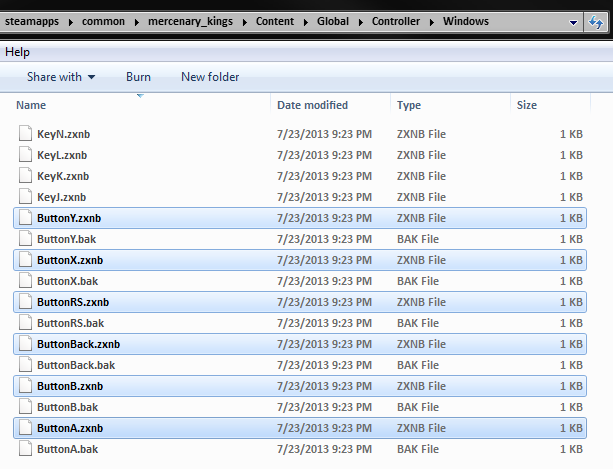This screenshot has height=469, width=613.
Task: Click Windows segment in the breadcrumb
Action: pos(466,21)
